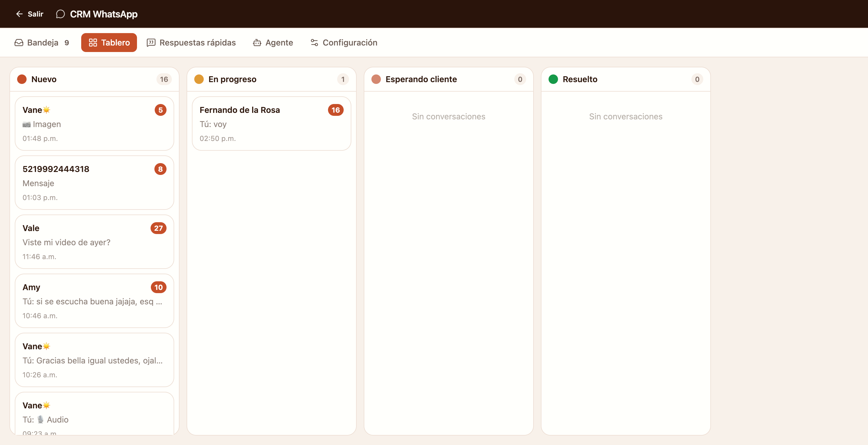Click the sliders icon next to Configuración
This screenshot has width=868, height=445.
pyautogui.click(x=314, y=43)
